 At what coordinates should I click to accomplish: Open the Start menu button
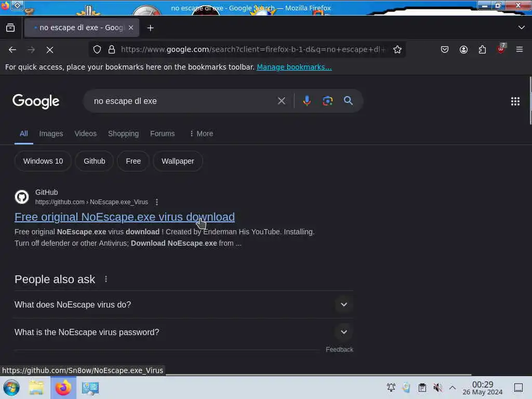(x=11, y=388)
